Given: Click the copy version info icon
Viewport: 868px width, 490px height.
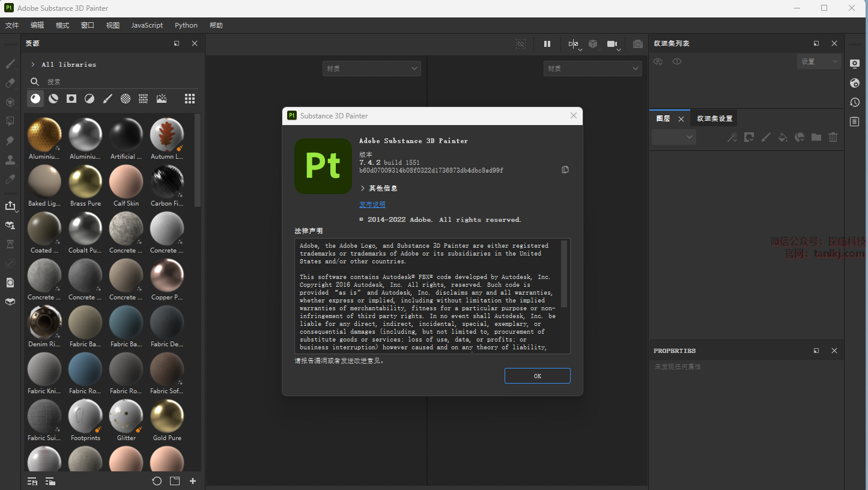Looking at the screenshot, I should 565,170.
